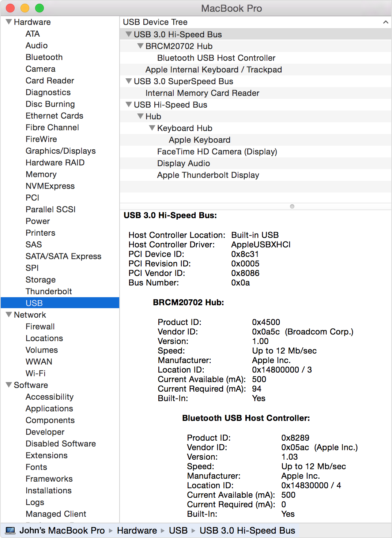Select Diagnostics in the sidebar

tap(48, 93)
